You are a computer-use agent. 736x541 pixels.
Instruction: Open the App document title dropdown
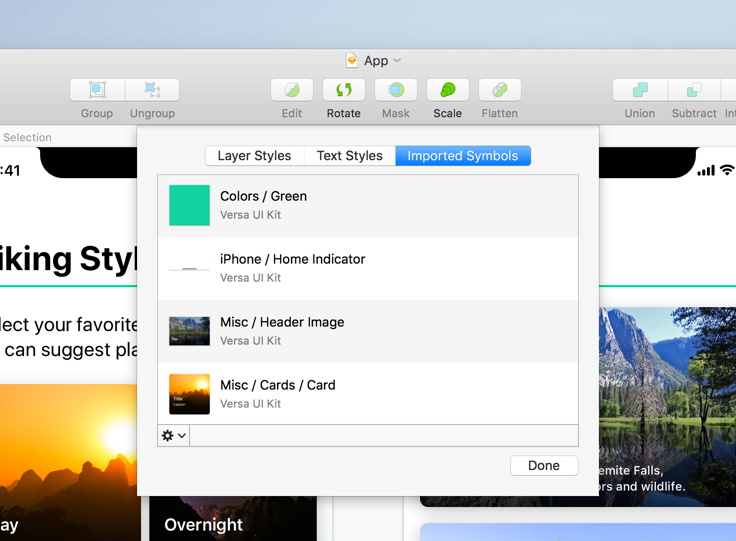coord(375,61)
